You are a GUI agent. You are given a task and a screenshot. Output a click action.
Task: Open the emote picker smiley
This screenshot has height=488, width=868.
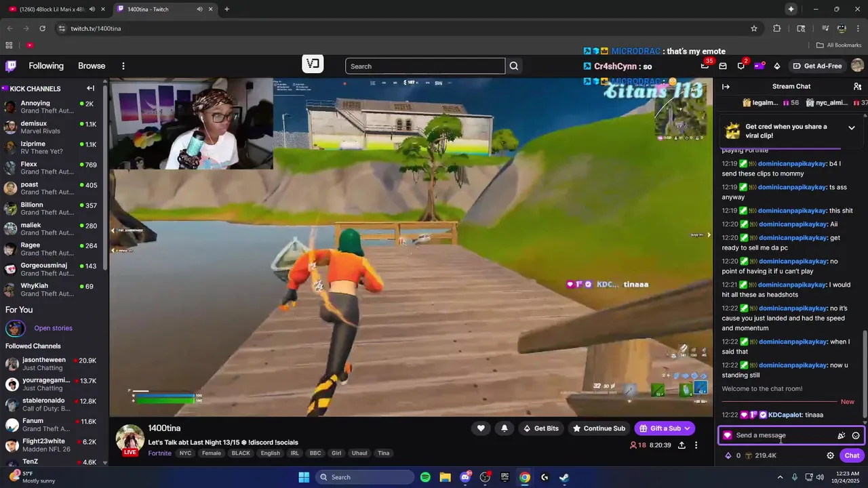point(856,436)
